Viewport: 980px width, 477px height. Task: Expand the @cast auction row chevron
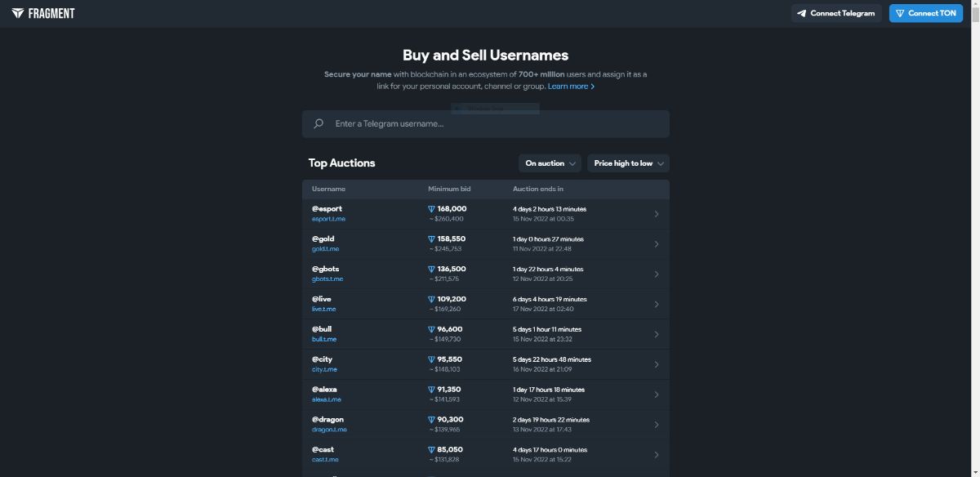[x=657, y=455]
